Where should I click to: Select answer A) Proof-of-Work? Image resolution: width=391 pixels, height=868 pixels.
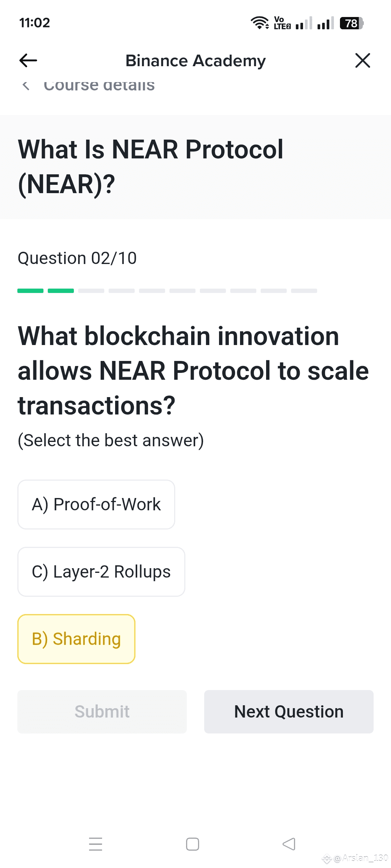click(x=96, y=505)
